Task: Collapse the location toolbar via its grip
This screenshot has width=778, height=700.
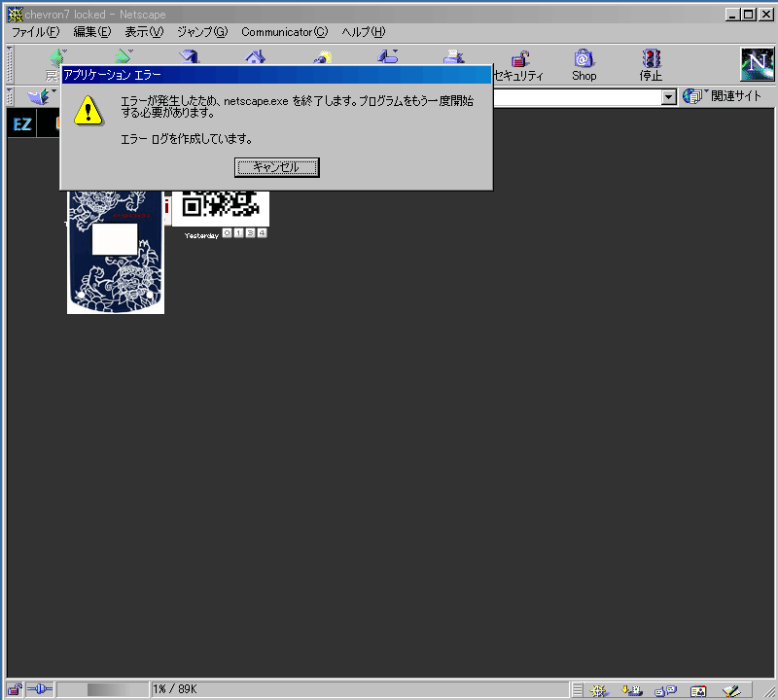Action: point(10,96)
